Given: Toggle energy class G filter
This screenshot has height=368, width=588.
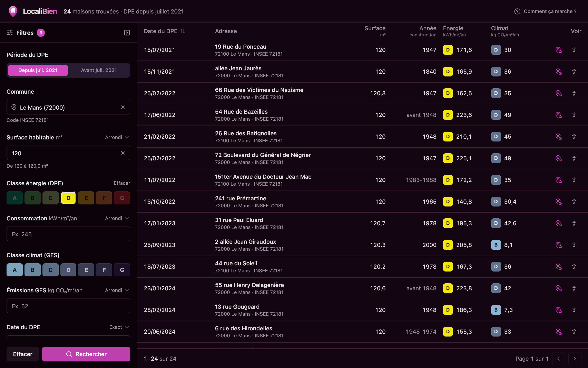Looking at the screenshot, I should [x=122, y=198].
